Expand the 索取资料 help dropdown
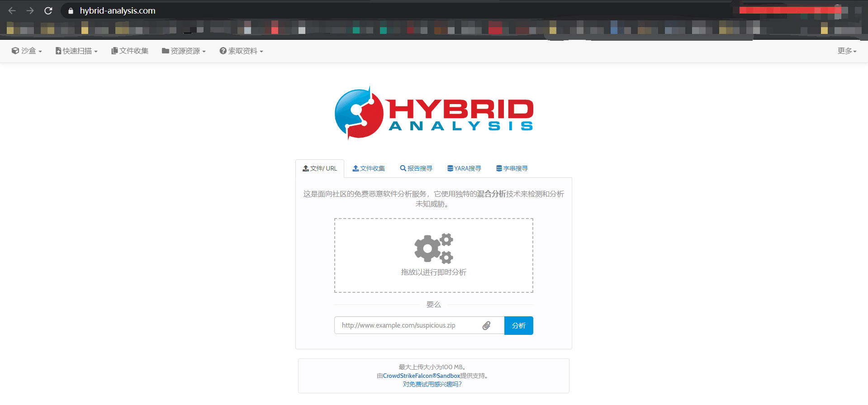868x405 pixels. 241,51
